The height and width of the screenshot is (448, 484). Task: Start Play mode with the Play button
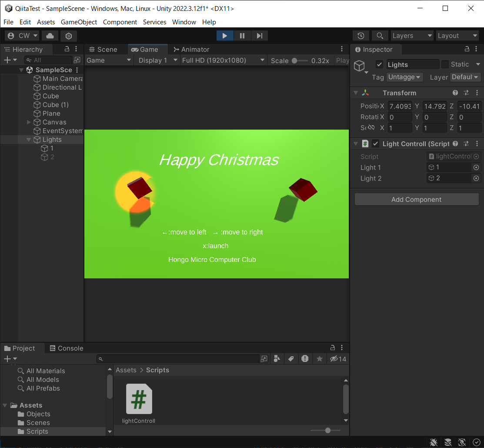225,36
